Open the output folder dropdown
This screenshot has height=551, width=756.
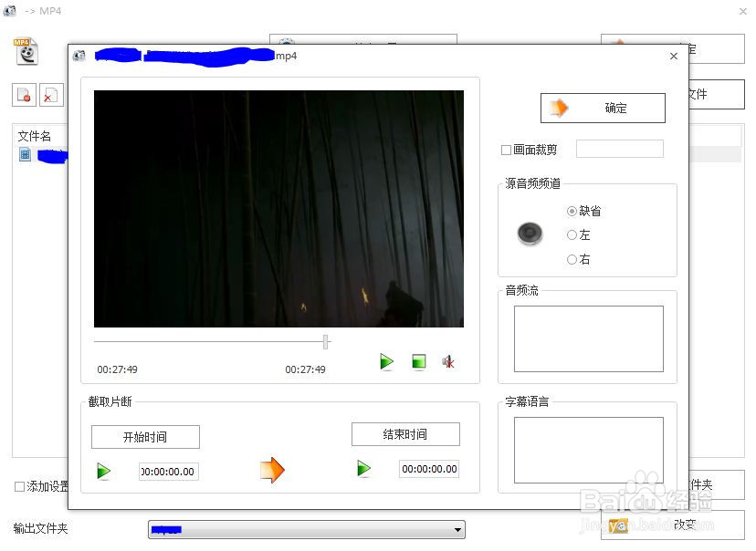pos(457,530)
